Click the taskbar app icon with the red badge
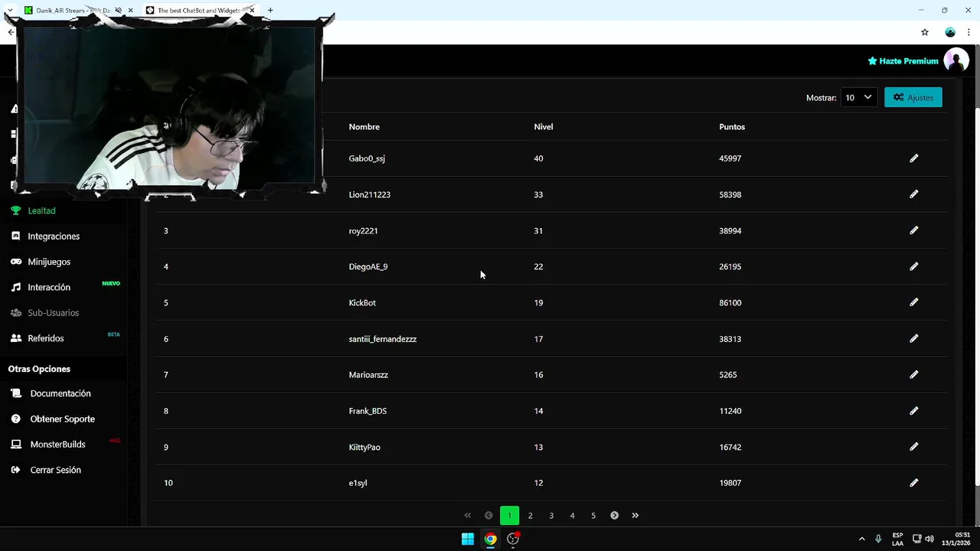Viewport: 980px width, 551px height. [x=513, y=539]
